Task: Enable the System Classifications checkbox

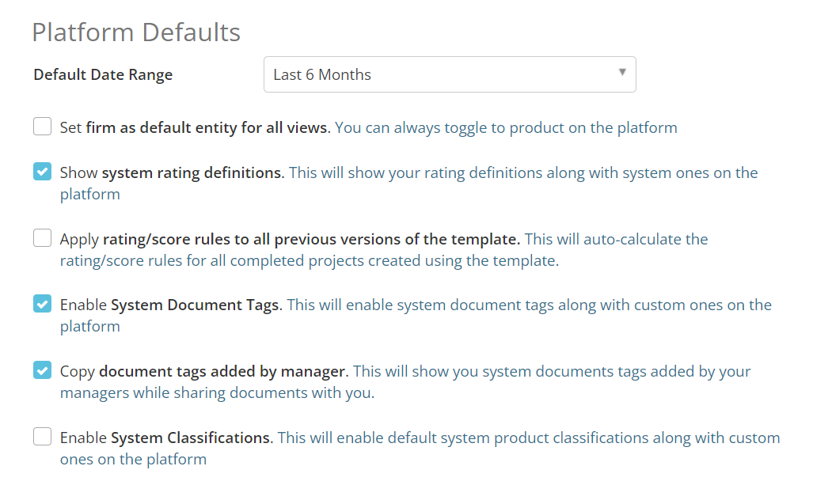Action: [x=43, y=437]
